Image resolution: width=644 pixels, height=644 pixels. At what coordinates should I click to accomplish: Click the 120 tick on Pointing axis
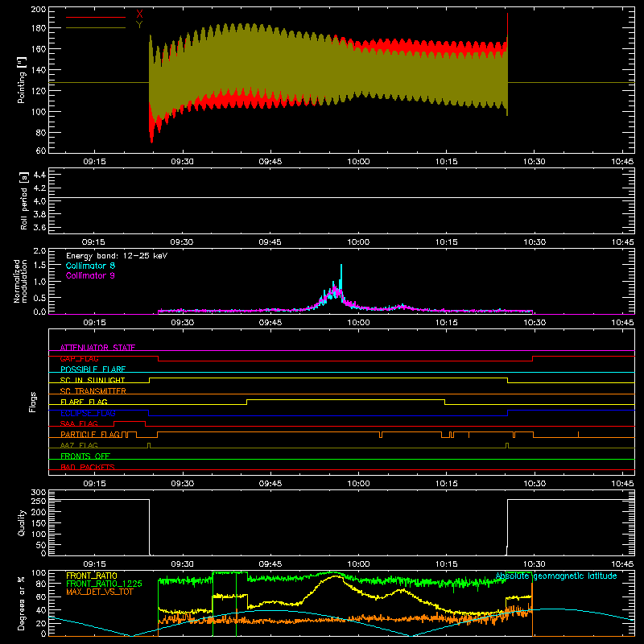tap(38, 91)
